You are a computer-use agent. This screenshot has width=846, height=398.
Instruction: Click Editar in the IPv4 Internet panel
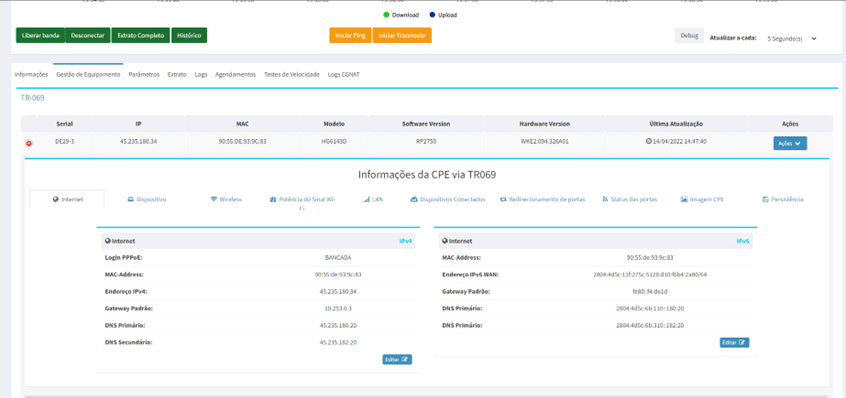397,359
